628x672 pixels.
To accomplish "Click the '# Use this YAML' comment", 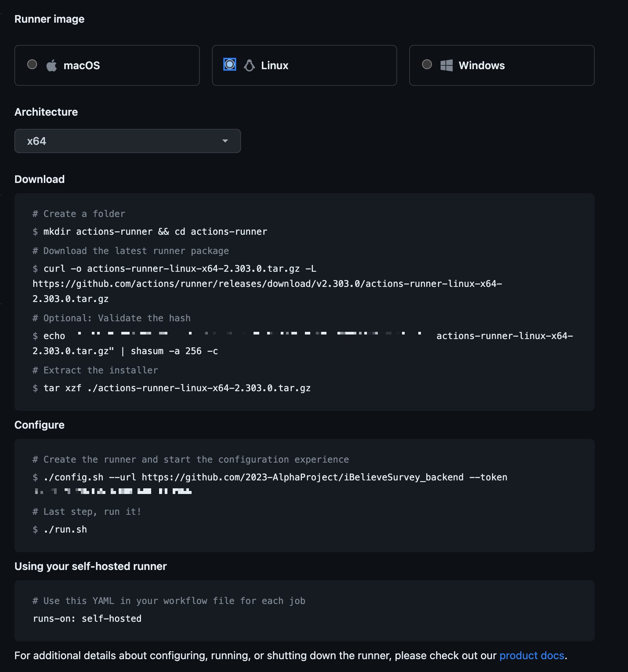I will pyautogui.click(x=169, y=601).
